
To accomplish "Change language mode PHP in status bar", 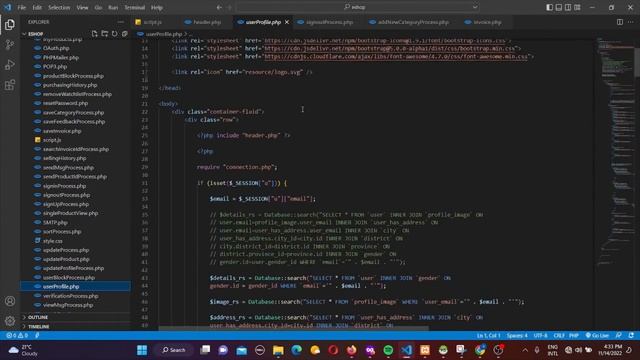I will (574, 336).
